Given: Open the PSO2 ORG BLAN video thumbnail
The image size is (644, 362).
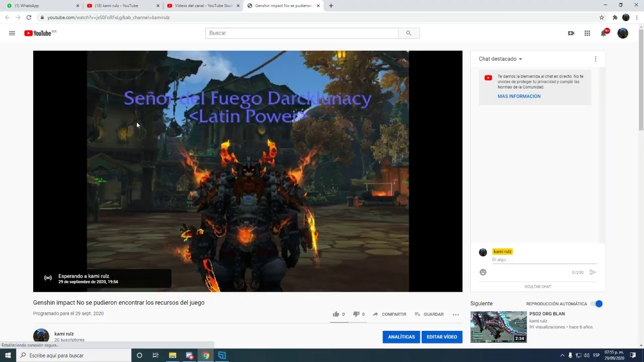Looking at the screenshot, I should [x=498, y=327].
